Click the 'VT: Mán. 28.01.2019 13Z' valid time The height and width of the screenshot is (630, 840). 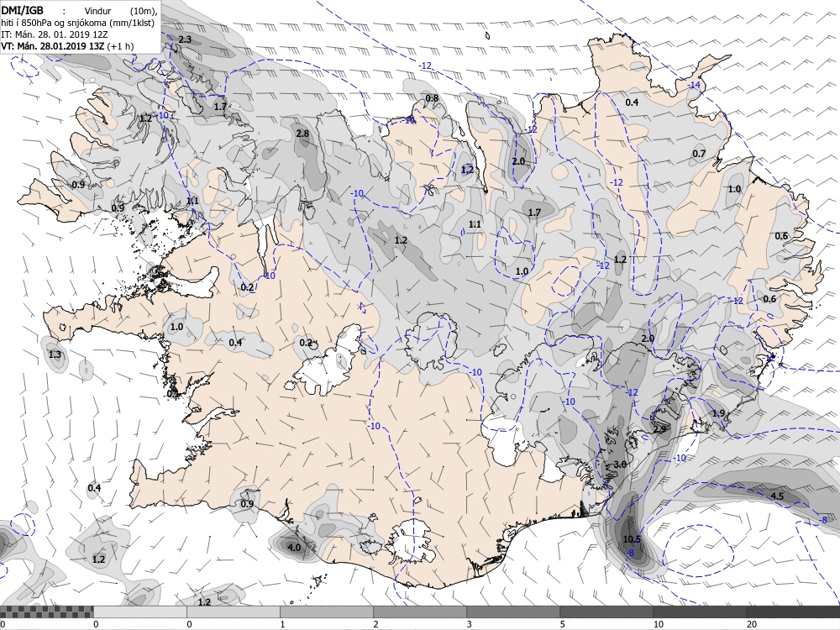pos(53,46)
